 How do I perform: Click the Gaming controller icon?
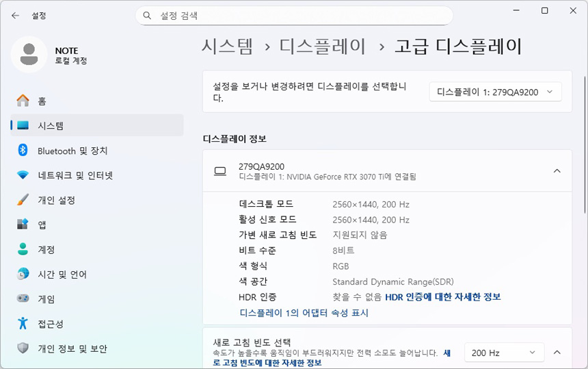[23, 299]
